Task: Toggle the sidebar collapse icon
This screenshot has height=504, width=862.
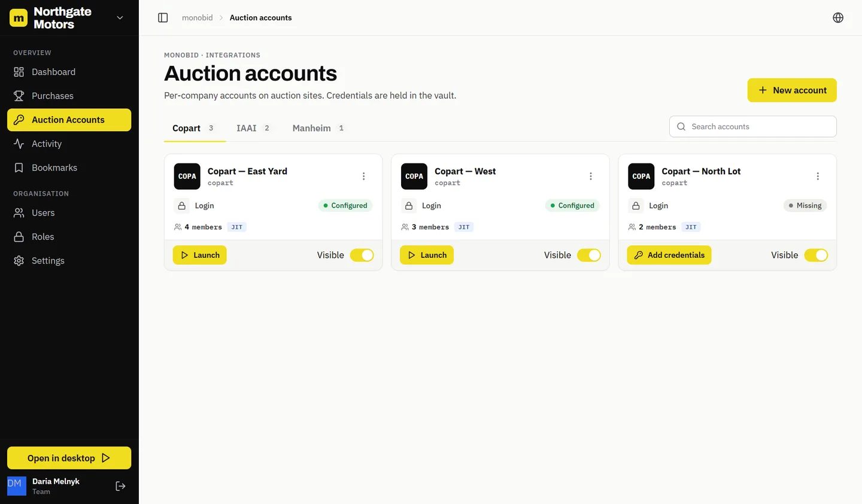Action: click(163, 18)
